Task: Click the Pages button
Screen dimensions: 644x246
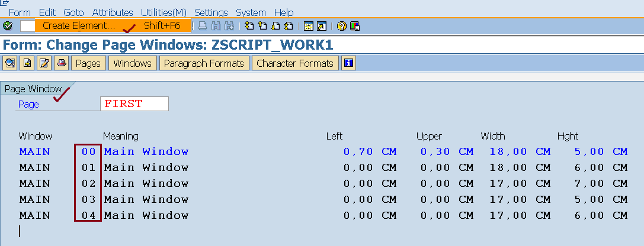Action: click(x=88, y=63)
